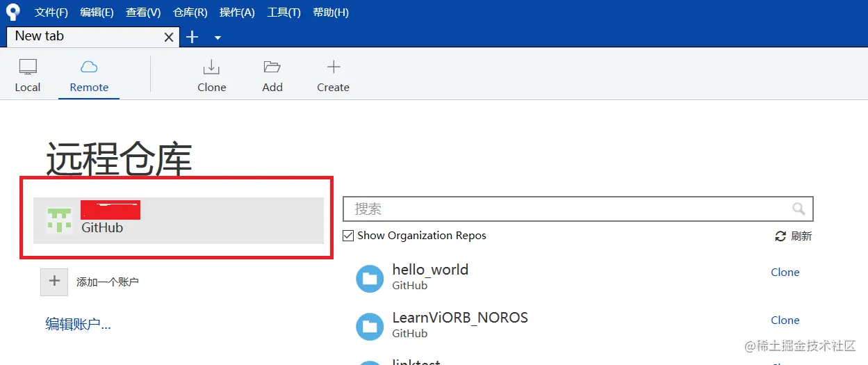868x365 pixels.
Task: Open the 仓库(R) menu
Action: point(190,13)
